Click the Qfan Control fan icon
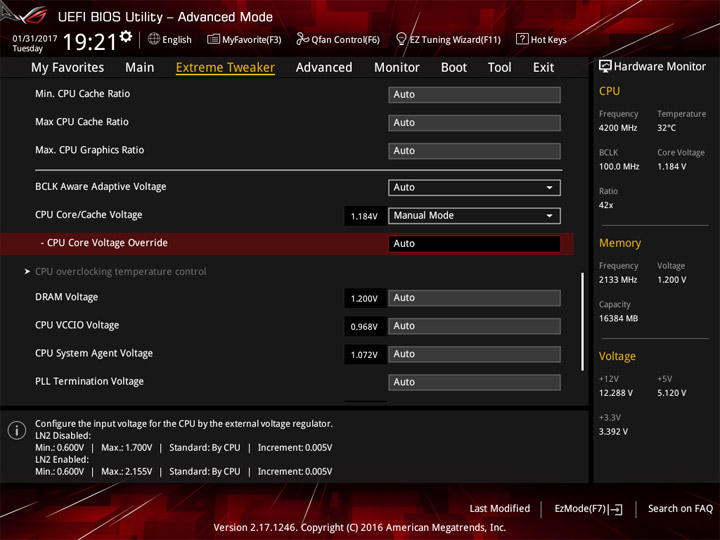The image size is (720, 540). 302,39
